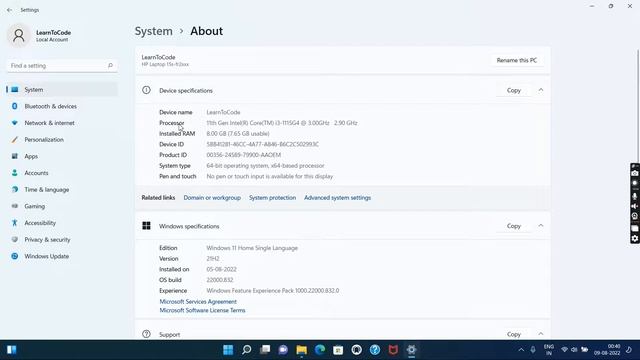
Task: Open taskbar Search
Action: click(x=247, y=350)
